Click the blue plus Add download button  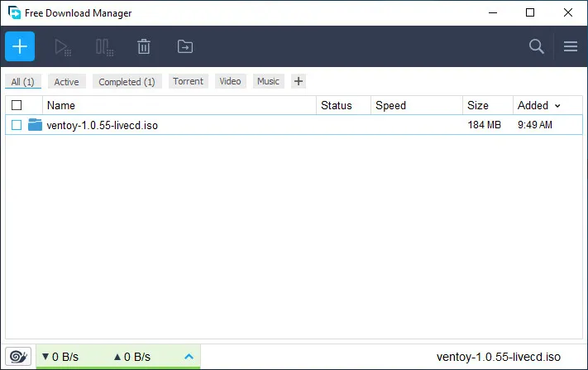(20, 46)
